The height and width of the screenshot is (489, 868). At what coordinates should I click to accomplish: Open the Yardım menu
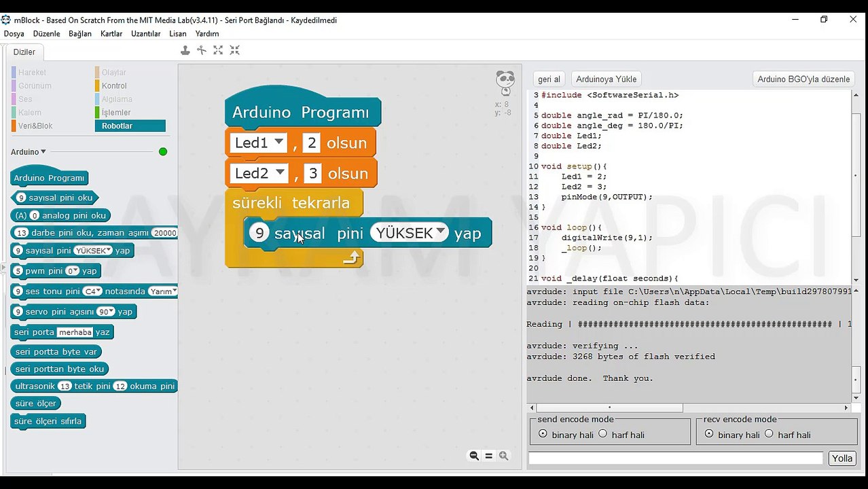click(207, 33)
